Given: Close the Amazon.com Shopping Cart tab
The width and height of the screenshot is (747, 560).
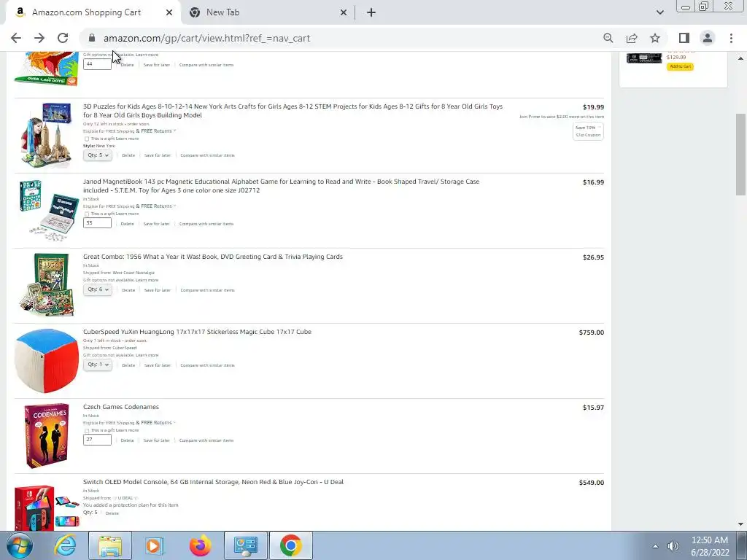Looking at the screenshot, I should coord(169,13).
